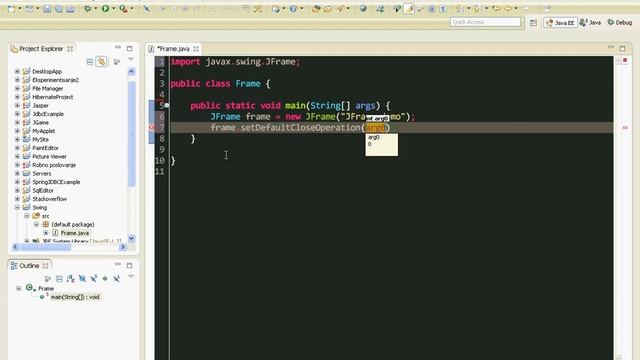This screenshot has width=640, height=360.
Task: Click the line 7 error marker
Action: [x=151, y=128]
